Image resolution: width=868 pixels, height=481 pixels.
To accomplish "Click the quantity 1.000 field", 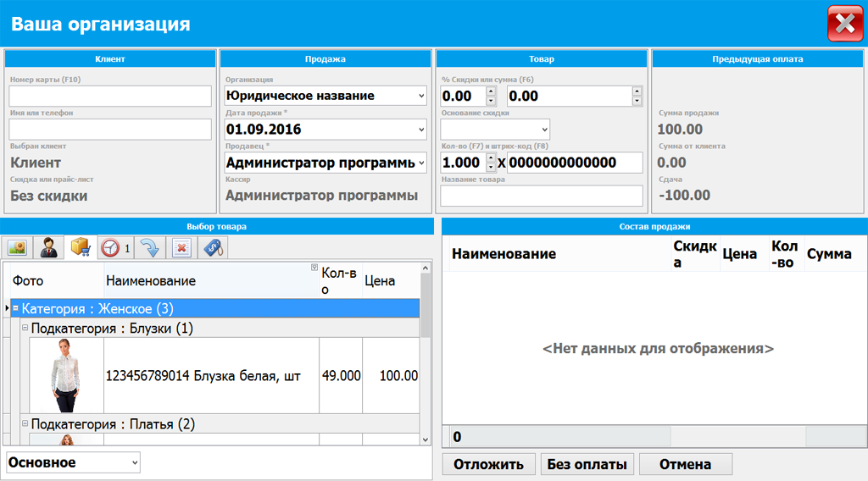I will pos(464,163).
